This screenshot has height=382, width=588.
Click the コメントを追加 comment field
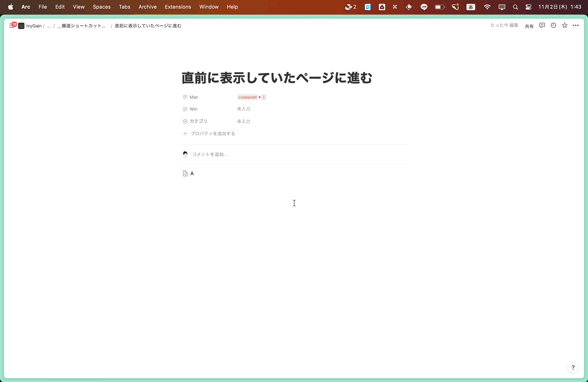click(209, 154)
